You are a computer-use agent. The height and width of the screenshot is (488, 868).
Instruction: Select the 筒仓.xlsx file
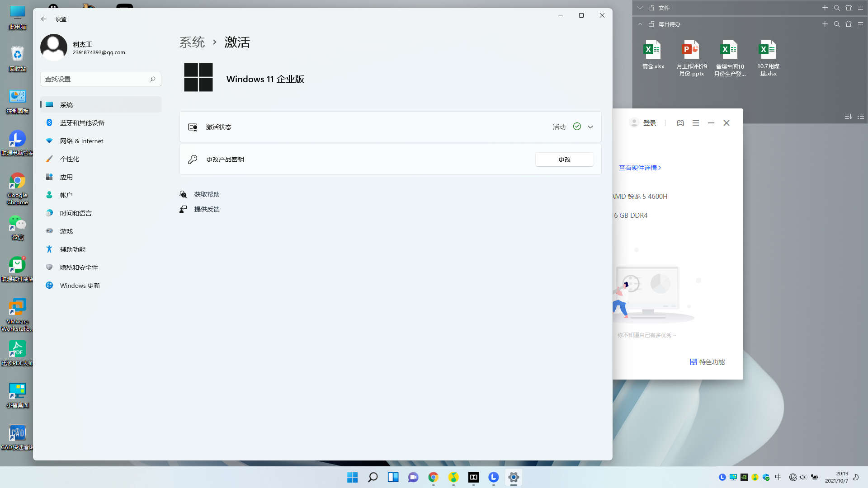click(x=653, y=55)
